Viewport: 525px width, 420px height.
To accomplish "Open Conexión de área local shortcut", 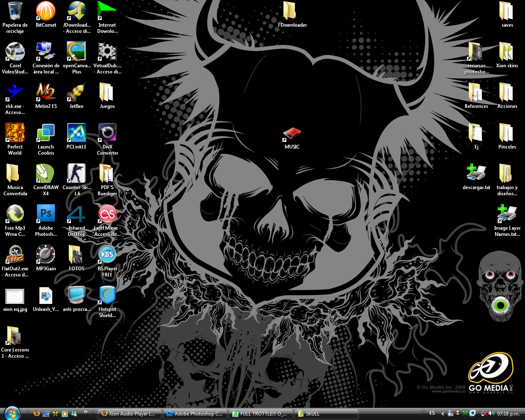I will tap(46, 52).
